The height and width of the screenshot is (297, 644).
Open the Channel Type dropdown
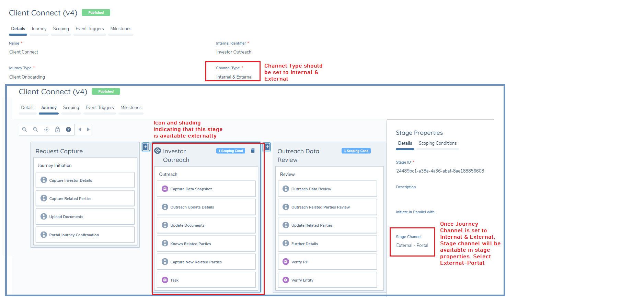click(x=234, y=77)
